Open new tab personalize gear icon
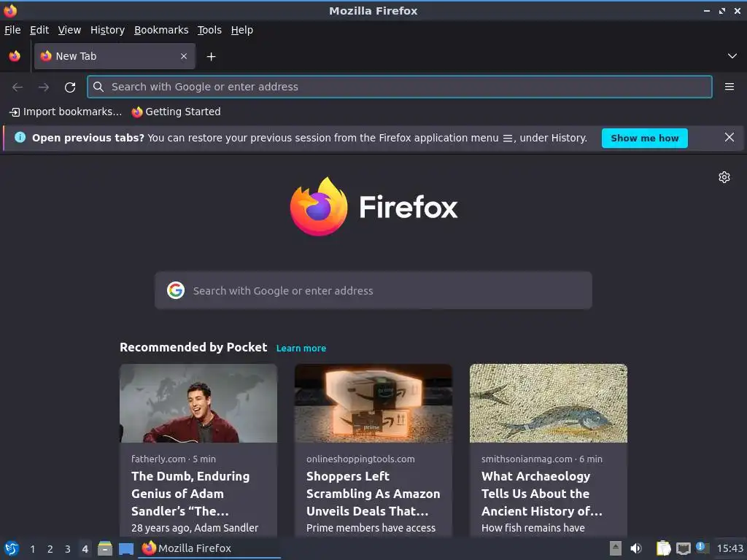The image size is (747, 560). click(724, 177)
